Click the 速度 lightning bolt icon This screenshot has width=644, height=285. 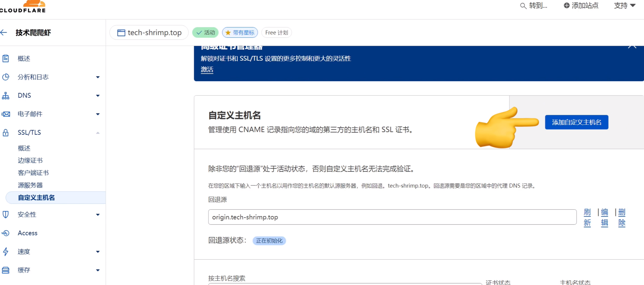(x=6, y=251)
